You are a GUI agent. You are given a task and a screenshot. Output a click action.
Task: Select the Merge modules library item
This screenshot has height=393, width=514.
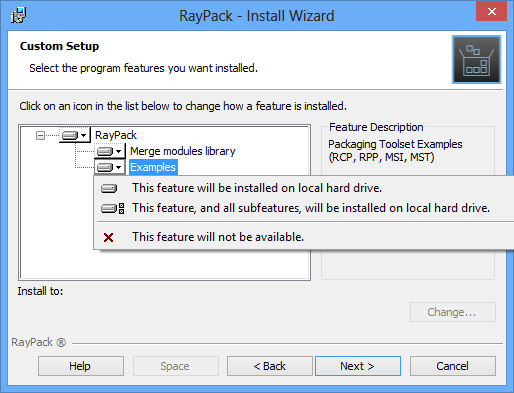(x=183, y=151)
